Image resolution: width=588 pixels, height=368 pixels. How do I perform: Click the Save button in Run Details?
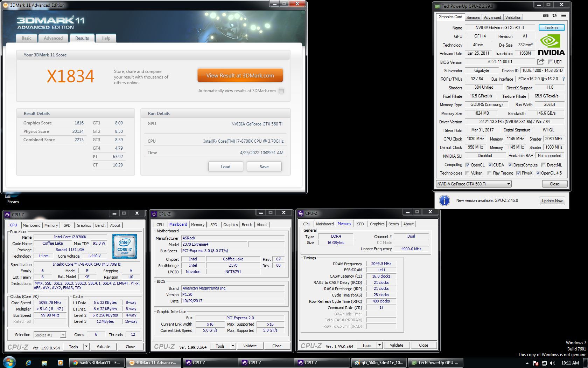click(264, 166)
